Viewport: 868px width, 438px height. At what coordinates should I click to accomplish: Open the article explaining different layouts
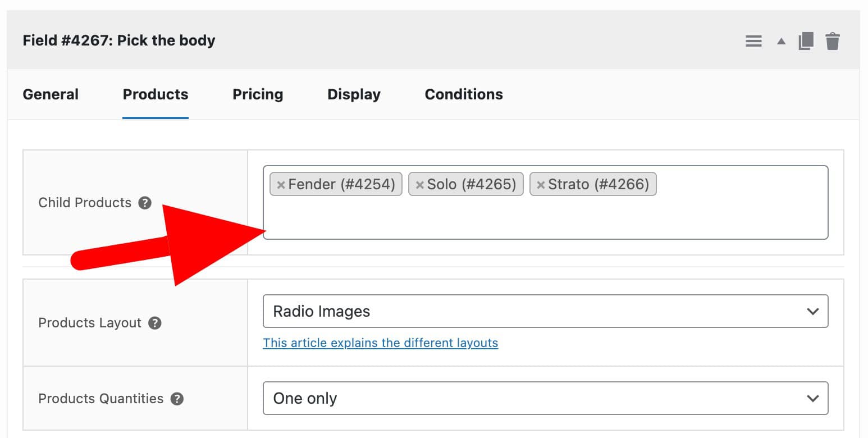380,343
